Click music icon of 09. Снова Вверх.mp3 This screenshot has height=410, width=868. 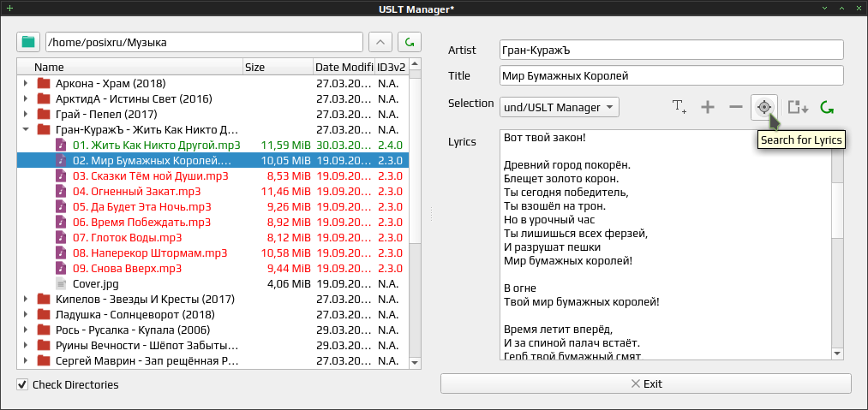(61, 269)
